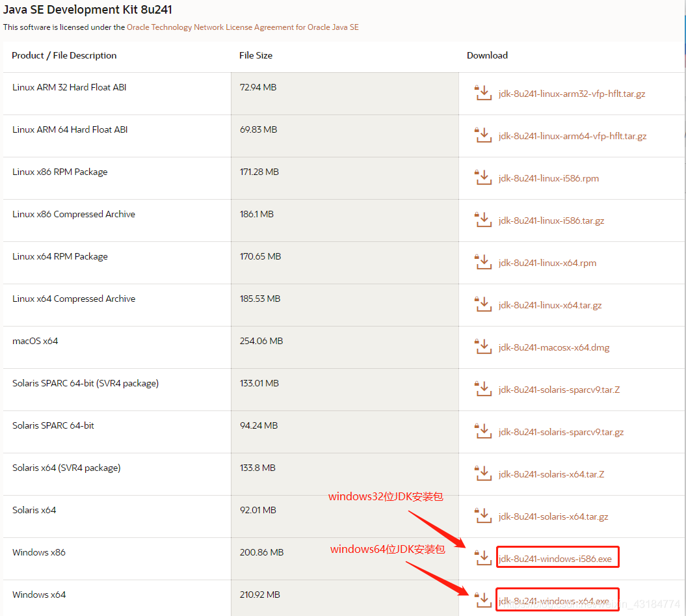Click the File Size column header
686x616 pixels.
click(x=256, y=55)
